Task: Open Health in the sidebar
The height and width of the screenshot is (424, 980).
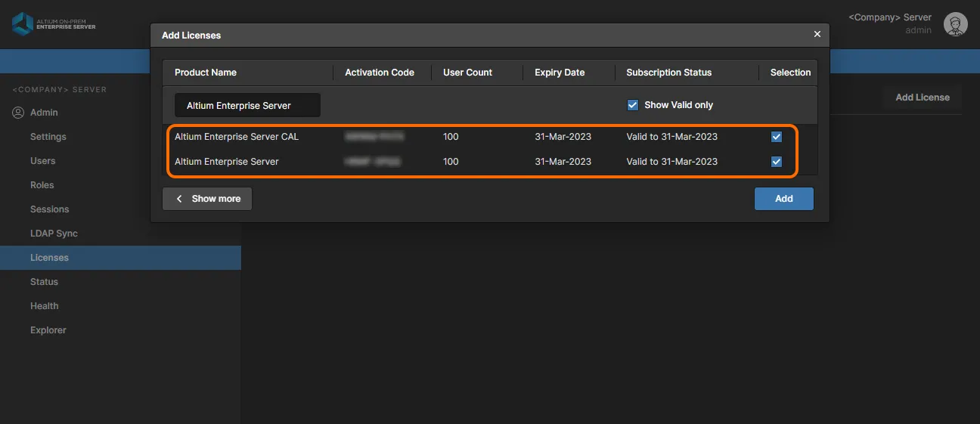Action: click(x=45, y=306)
